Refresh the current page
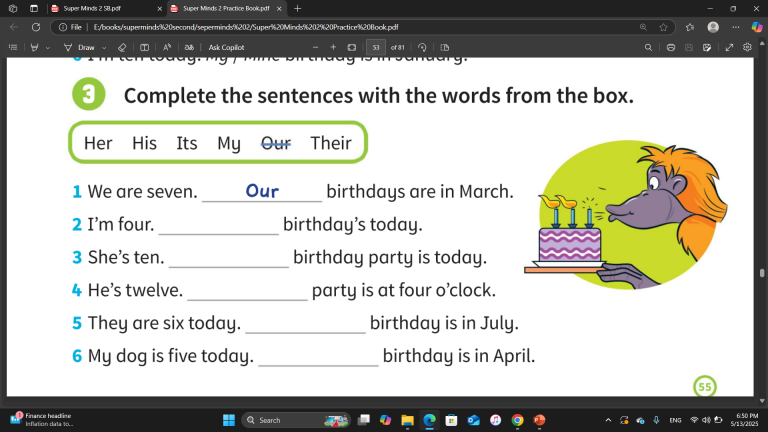 point(36,27)
